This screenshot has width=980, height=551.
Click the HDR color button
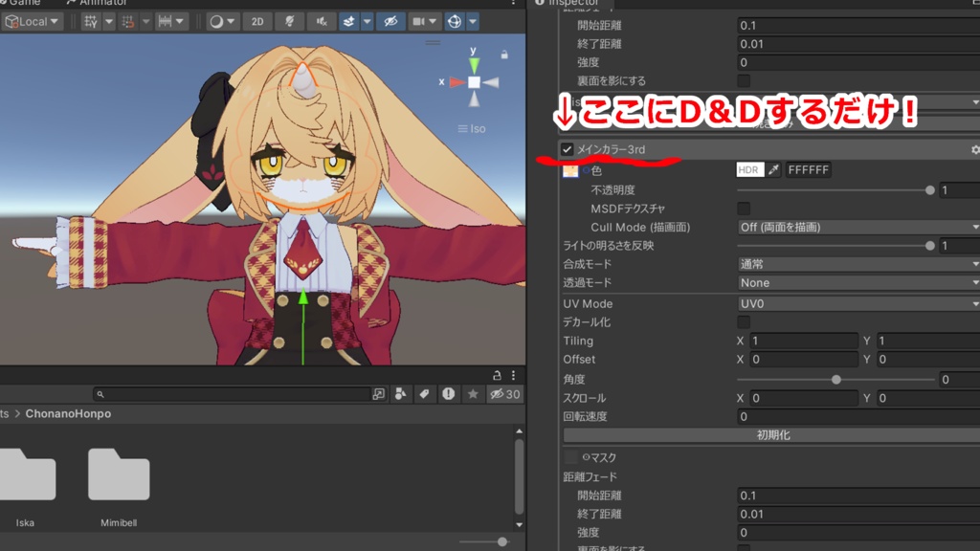tap(750, 170)
